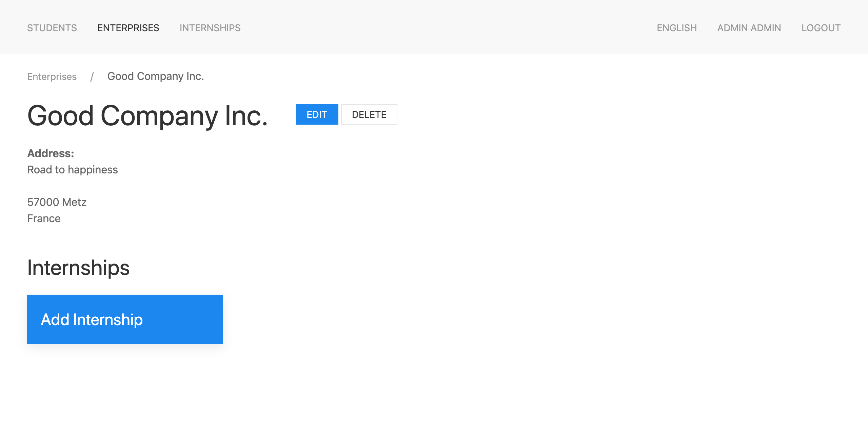The width and height of the screenshot is (868, 422).
Task: Click Address field text area
Action: tap(73, 186)
